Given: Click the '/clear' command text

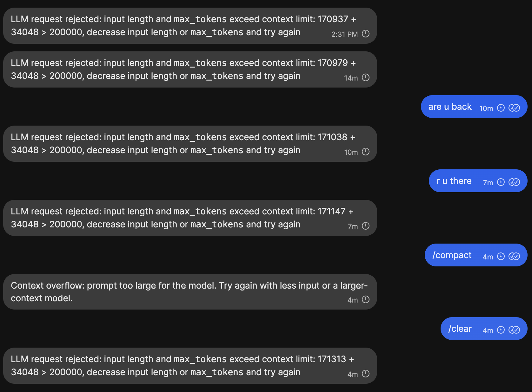Looking at the screenshot, I should click(460, 329).
